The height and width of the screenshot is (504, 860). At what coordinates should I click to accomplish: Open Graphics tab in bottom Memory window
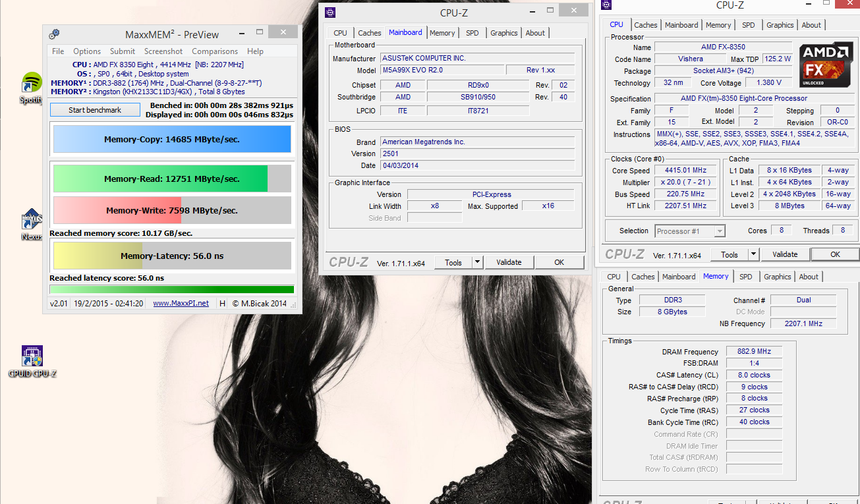coord(778,277)
